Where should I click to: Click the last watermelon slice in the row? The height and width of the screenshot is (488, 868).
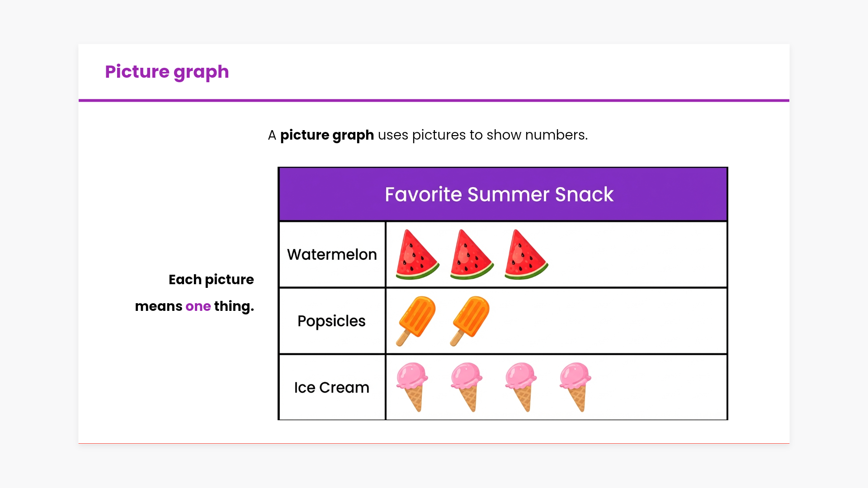pos(525,256)
